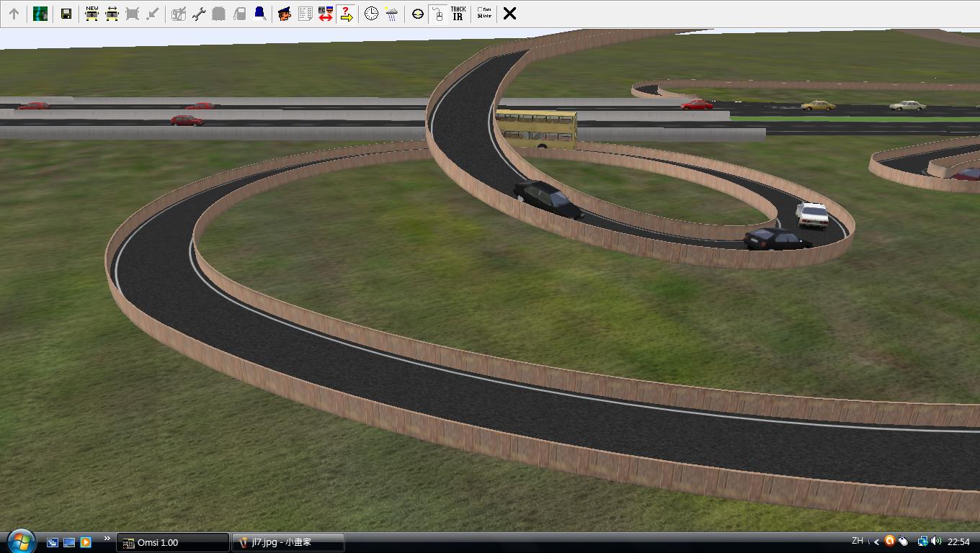The image size is (980, 553).
Task: Expand hidden system tray icons arrow
Action: (x=876, y=542)
